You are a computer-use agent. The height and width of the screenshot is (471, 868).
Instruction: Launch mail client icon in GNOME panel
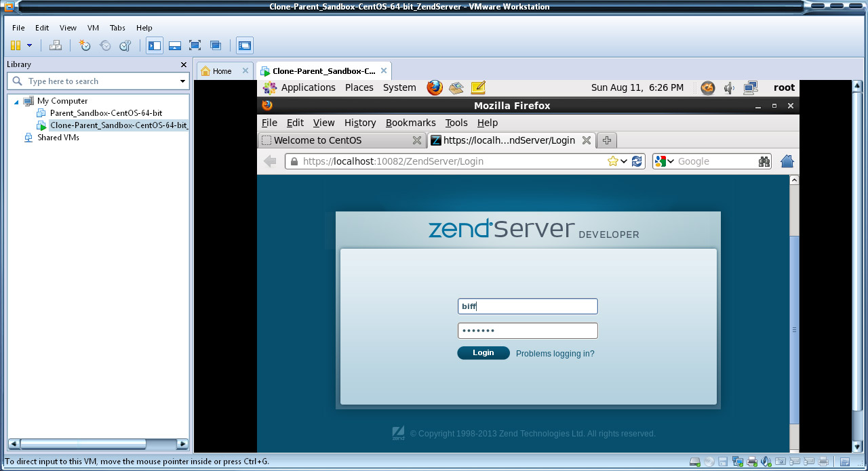tap(456, 87)
